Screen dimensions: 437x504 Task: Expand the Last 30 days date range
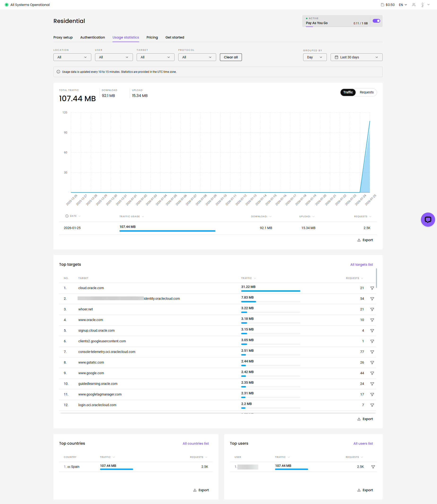[x=356, y=57]
